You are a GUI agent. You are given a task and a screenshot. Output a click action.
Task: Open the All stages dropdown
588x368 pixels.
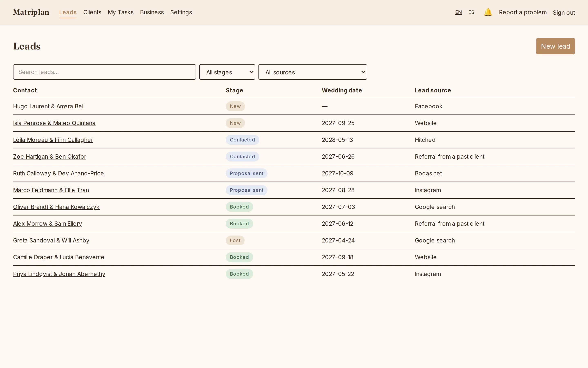227,72
